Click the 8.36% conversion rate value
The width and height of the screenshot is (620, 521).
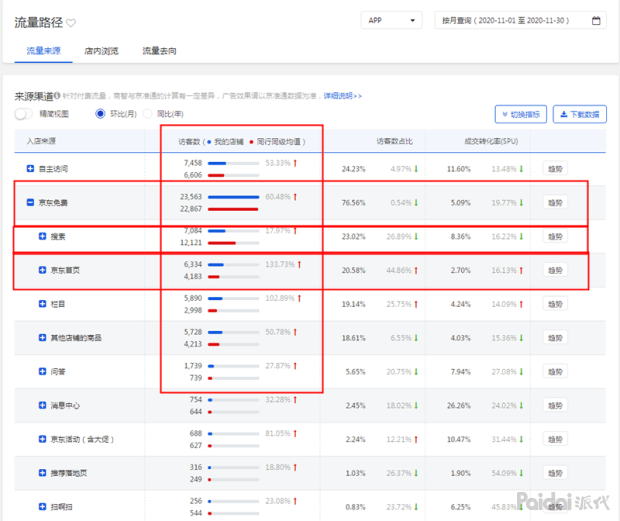tap(461, 236)
